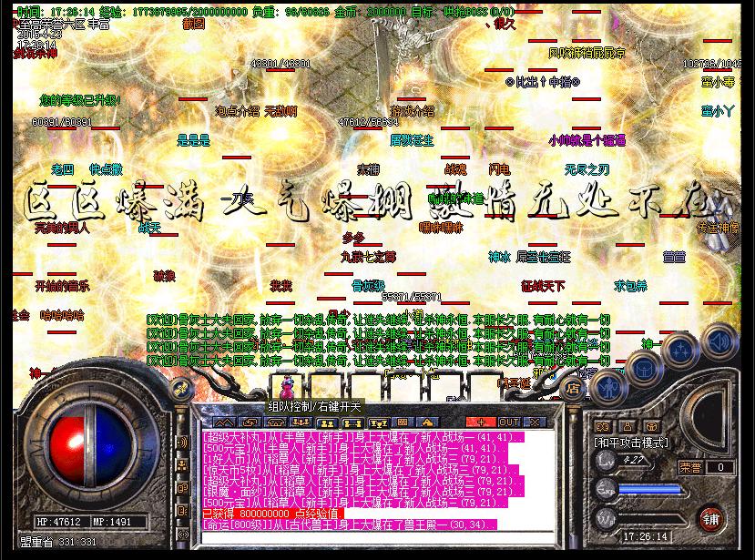Click the 传送神像 NPC label
The image size is (755, 560).
(718, 228)
